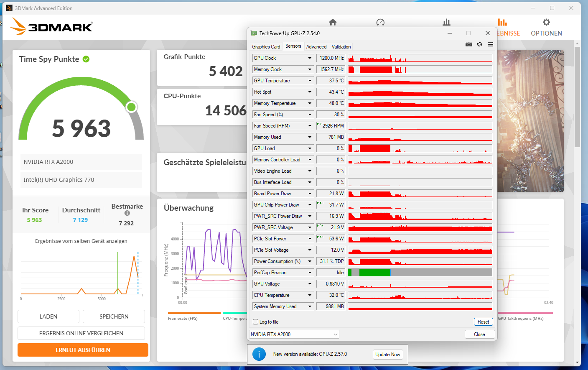Switch to the Validation tab
The image size is (588, 370).
[341, 47]
